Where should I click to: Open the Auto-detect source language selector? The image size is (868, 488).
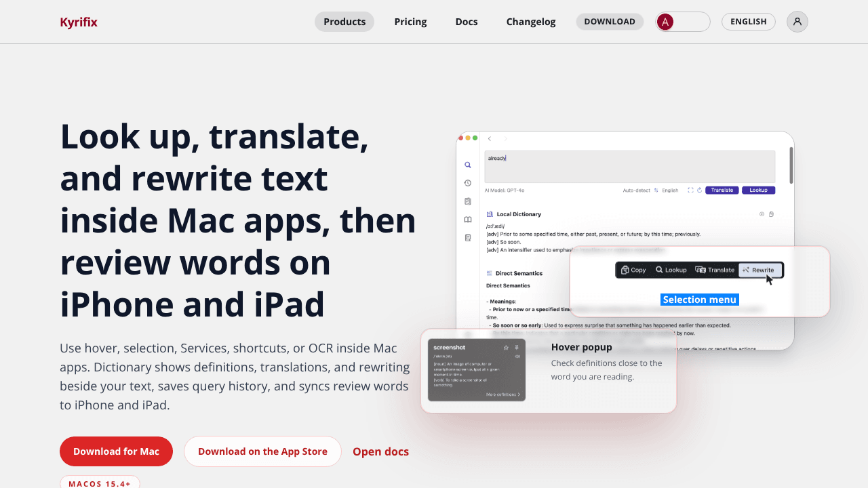[636, 190]
